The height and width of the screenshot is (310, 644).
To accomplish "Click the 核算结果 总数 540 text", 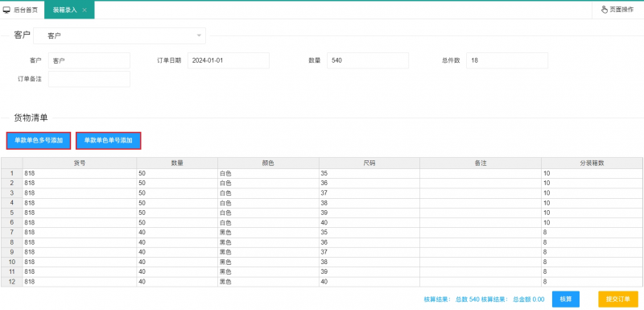I will click(x=452, y=300).
